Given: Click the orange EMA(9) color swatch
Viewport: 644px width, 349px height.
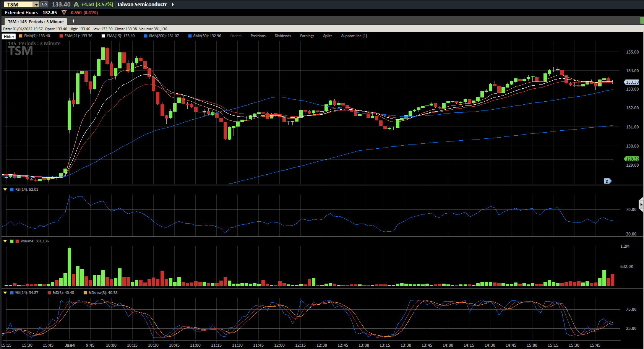Looking at the screenshot, I should tap(21, 36).
